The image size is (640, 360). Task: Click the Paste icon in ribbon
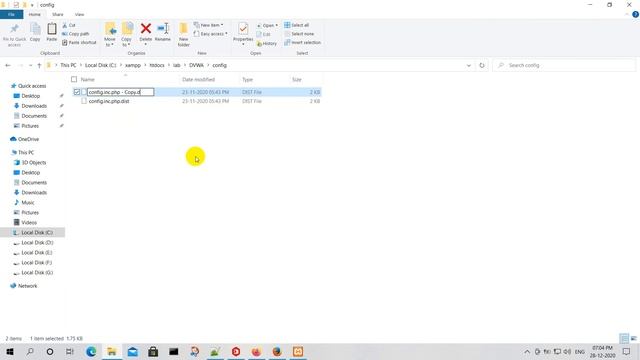(x=52, y=29)
